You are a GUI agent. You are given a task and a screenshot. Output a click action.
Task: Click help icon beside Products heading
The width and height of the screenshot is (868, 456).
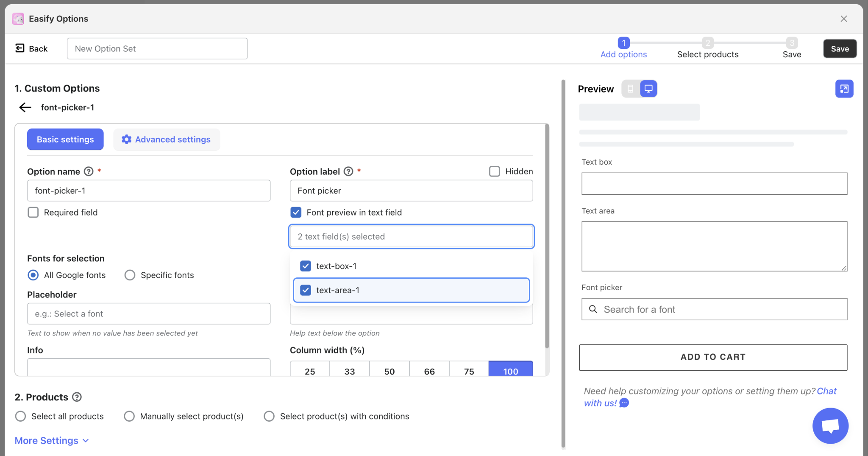tap(77, 397)
